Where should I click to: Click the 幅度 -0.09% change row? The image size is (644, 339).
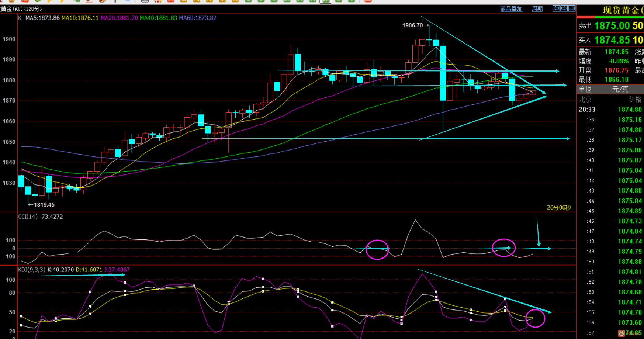point(603,61)
